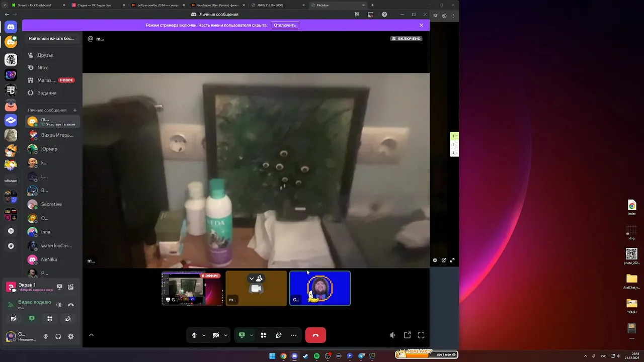The image size is (644, 362).
Task: Select the live screen share thumbnail
Action: pyautogui.click(x=192, y=288)
